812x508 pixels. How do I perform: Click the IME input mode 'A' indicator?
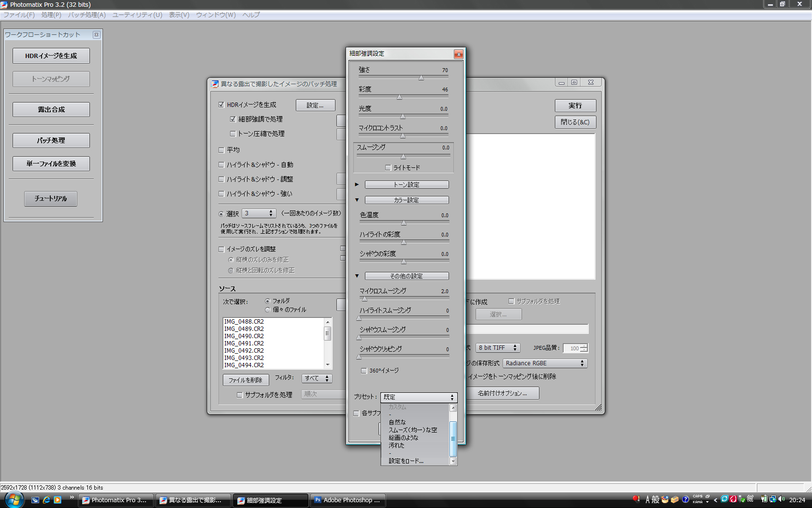(x=648, y=500)
